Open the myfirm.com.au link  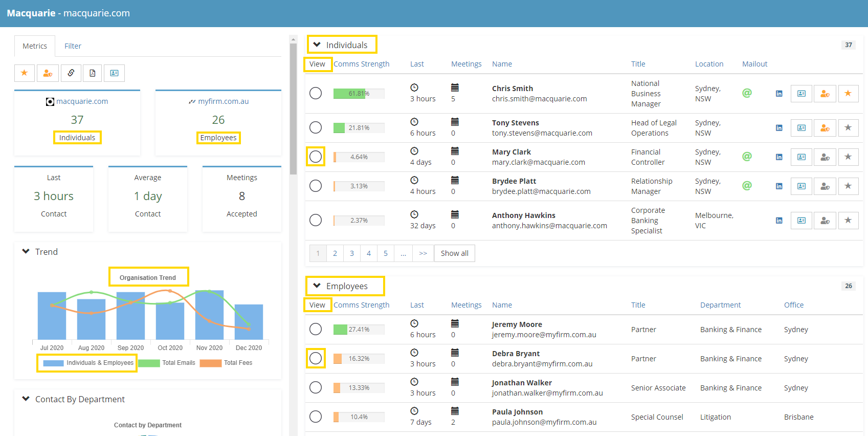224,101
